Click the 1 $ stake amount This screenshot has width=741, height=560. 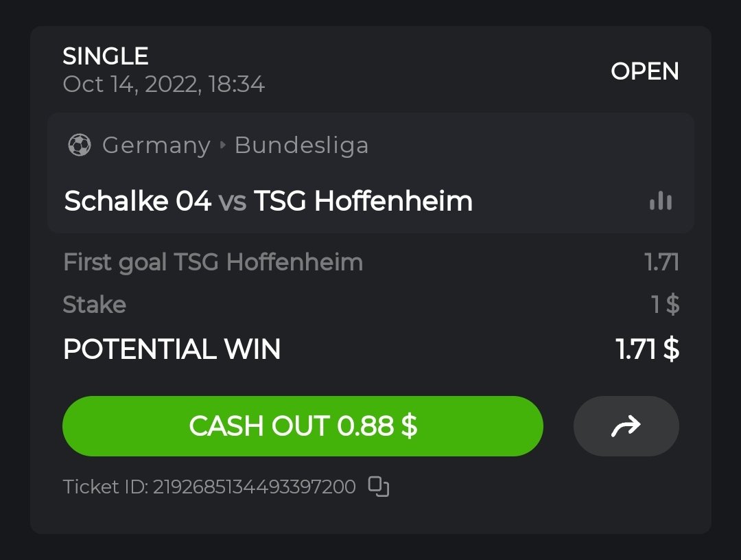pos(665,304)
